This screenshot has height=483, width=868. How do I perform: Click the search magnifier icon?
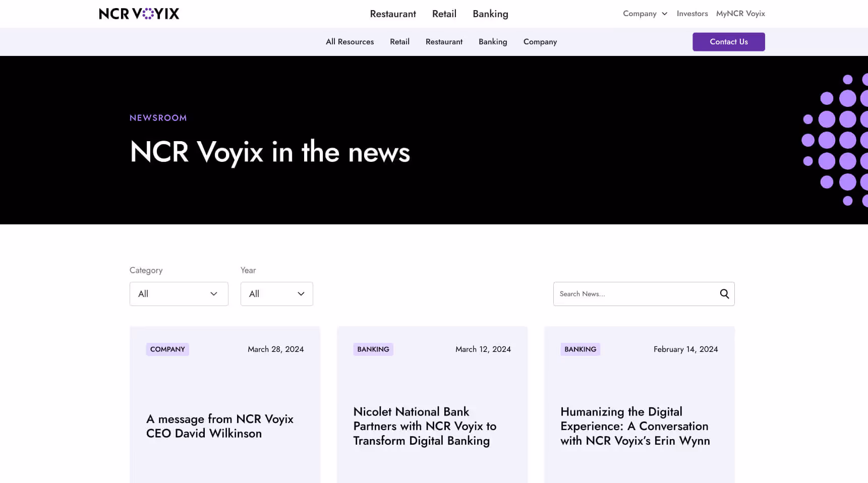(x=724, y=294)
